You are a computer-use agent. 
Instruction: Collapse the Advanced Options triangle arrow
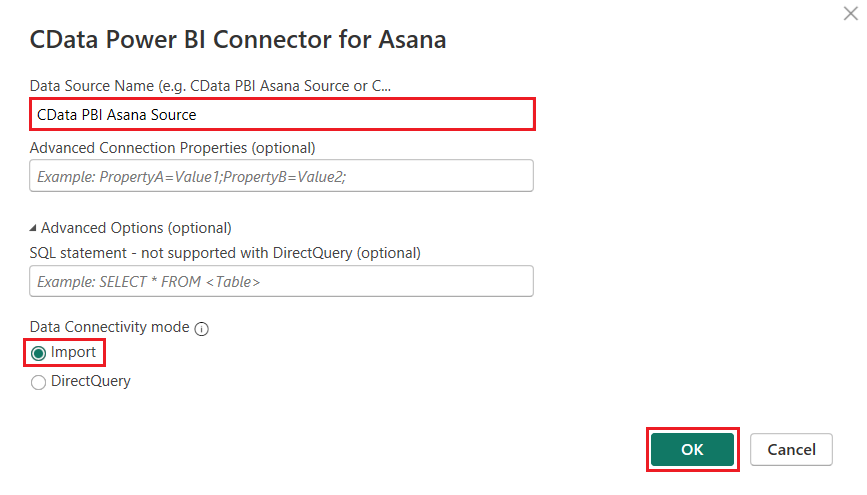click(x=34, y=228)
